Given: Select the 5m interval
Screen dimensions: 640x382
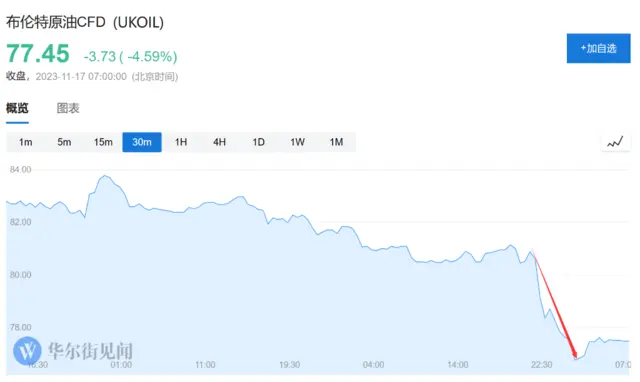Looking at the screenshot, I should [64, 142].
